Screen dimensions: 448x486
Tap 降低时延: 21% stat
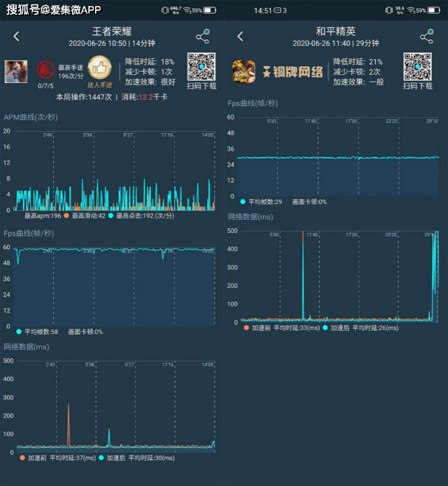point(358,61)
